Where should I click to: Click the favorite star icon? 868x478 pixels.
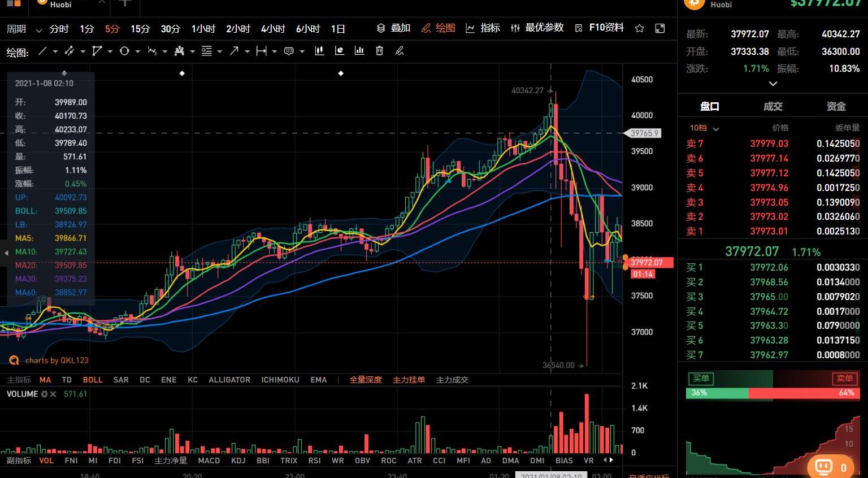point(639,28)
